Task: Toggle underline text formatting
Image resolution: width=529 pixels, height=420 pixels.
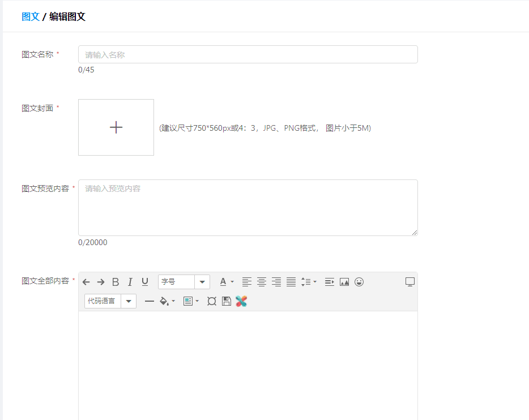Action: (145, 282)
